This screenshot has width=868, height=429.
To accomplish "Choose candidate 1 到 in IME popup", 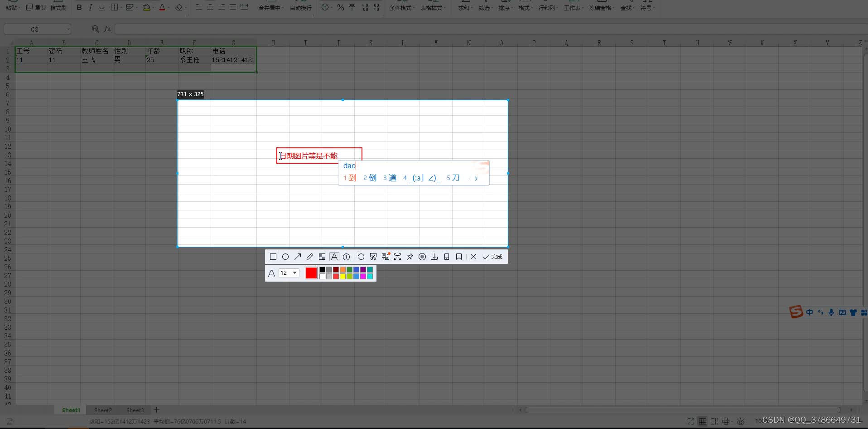I will [x=350, y=178].
